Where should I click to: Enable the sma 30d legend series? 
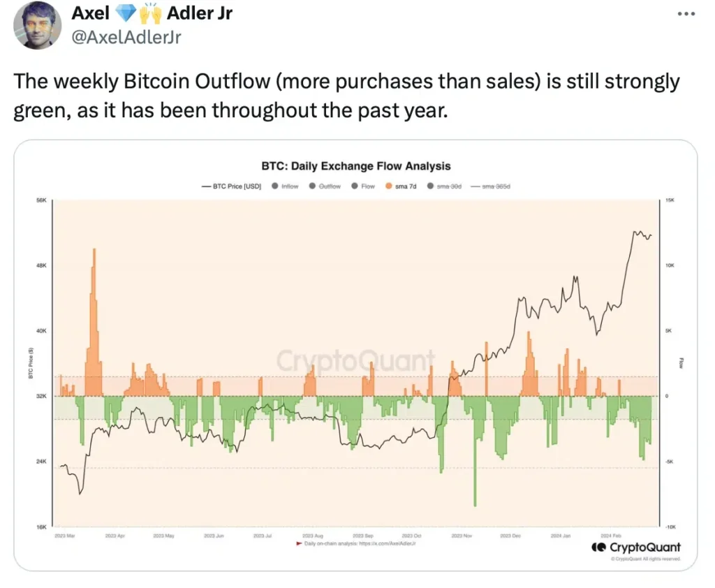(429, 186)
